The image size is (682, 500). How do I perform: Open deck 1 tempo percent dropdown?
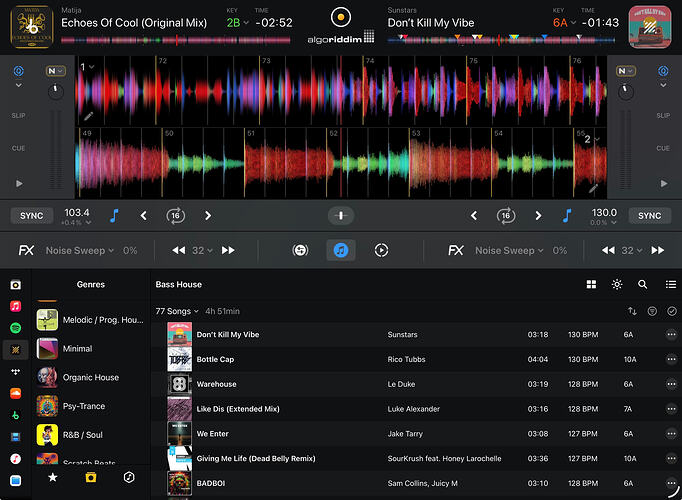point(76,223)
